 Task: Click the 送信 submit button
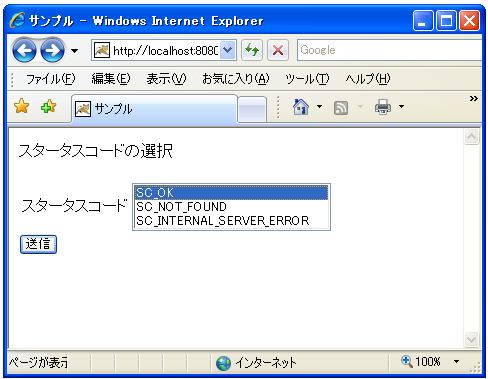pyautogui.click(x=38, y=244)
